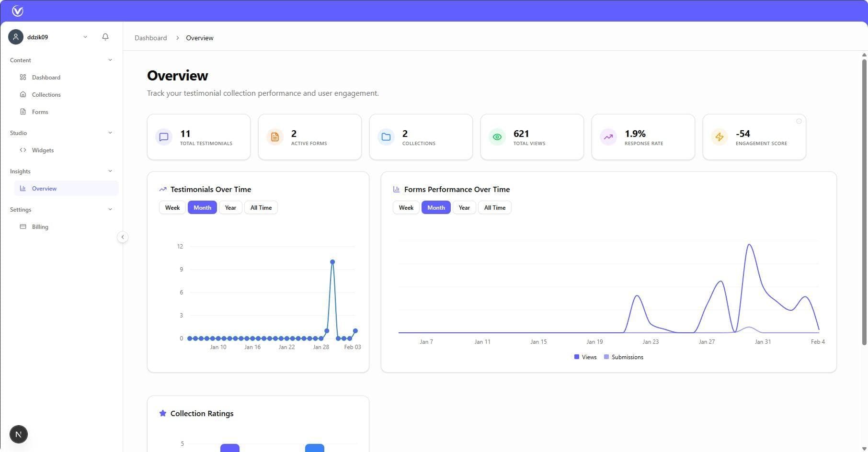Click the app logo in top bar
The image size is (868, 452).
pos(17,10)
